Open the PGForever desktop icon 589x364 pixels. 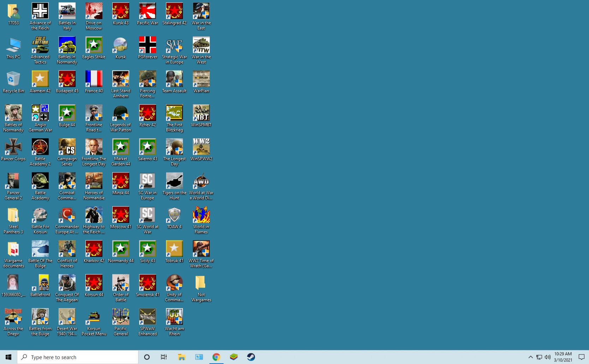148,45
